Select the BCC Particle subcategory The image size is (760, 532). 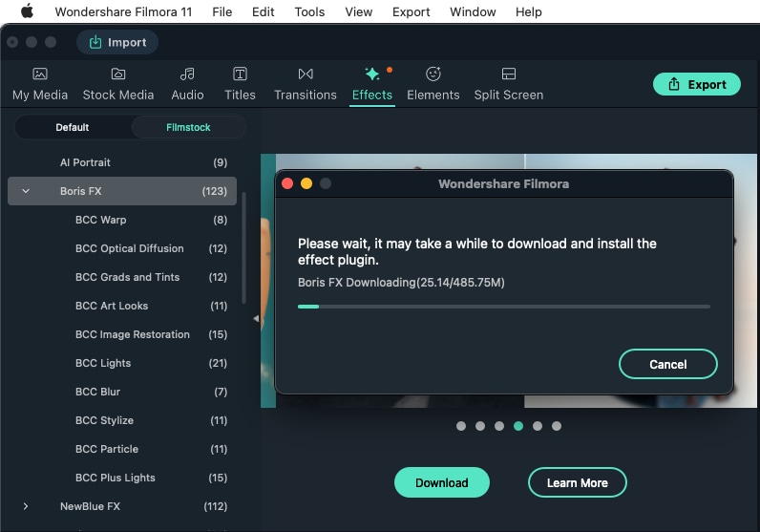(122, 449)
